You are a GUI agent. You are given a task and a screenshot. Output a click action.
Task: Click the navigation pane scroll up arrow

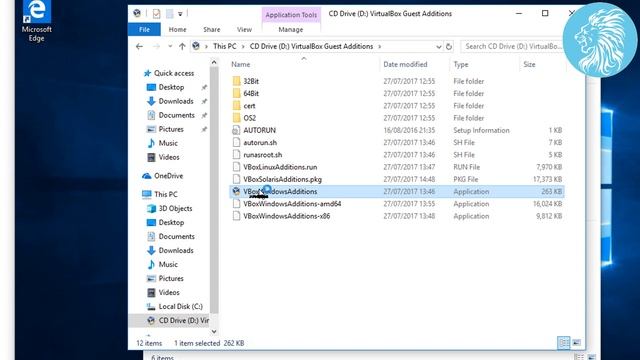click(214, 62)
